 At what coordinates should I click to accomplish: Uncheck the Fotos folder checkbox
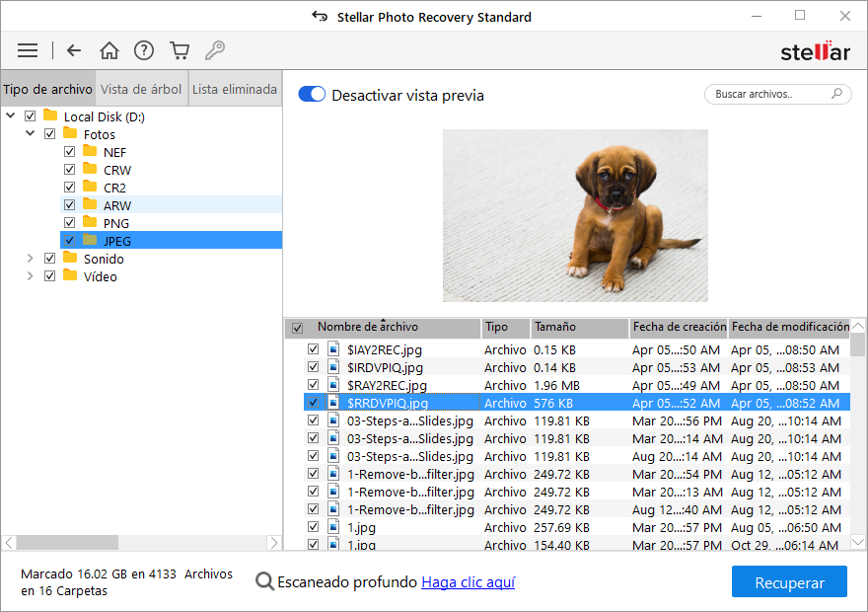coord(50,134)
